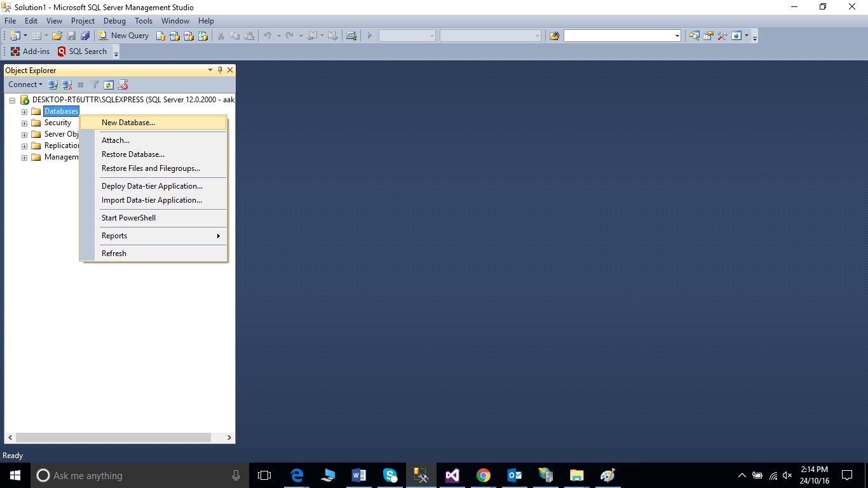Select New Database... from context menu
The width and height of the screenshot is (868, 488).
click(x=128, y=123)
